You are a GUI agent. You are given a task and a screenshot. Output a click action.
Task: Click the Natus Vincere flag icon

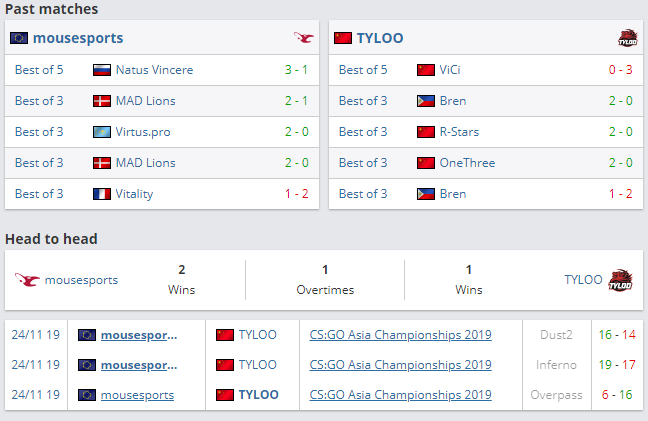point(101,70)
